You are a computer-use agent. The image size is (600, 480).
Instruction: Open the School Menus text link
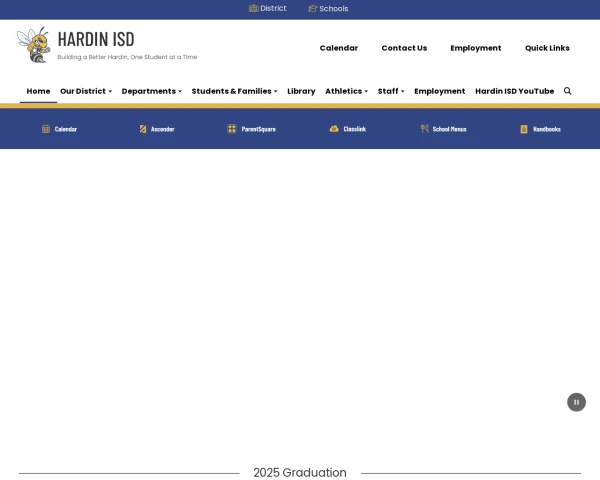coord(450,129)
